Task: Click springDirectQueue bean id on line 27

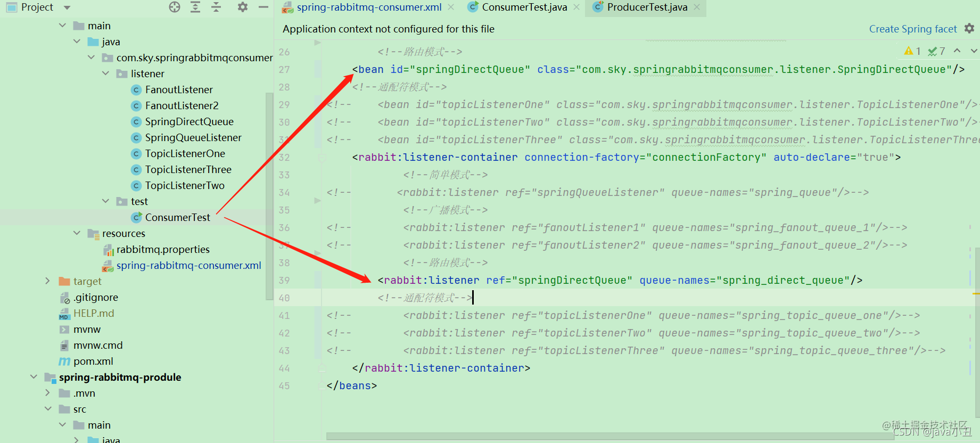Action: 473,69
